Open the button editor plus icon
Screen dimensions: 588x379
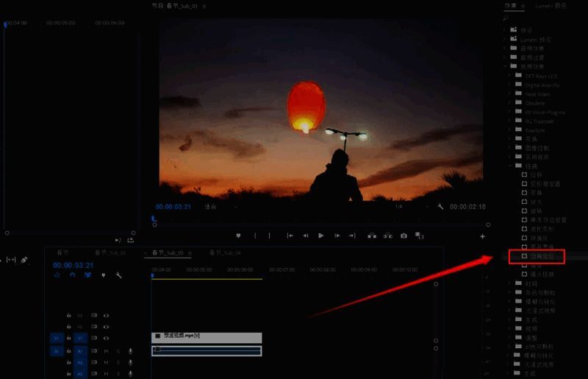[x=482, y=236]
